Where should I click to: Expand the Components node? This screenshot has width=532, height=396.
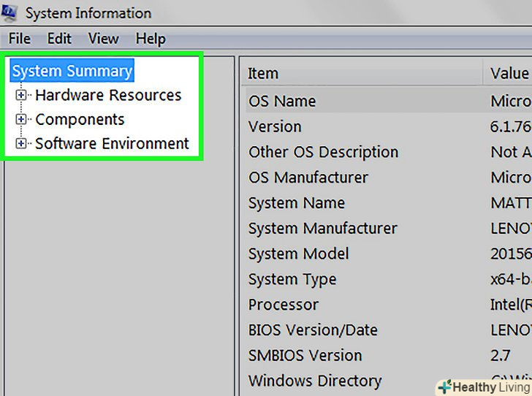(x=20, y=119)
